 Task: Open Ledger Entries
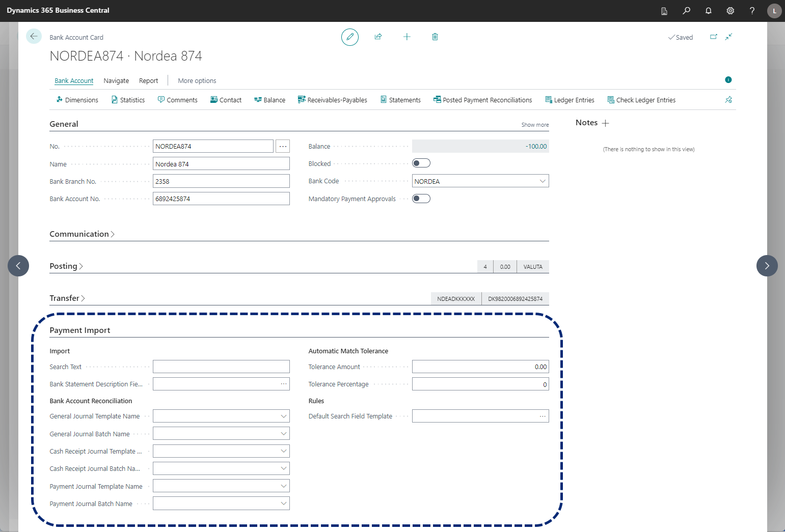coord(570,100)
